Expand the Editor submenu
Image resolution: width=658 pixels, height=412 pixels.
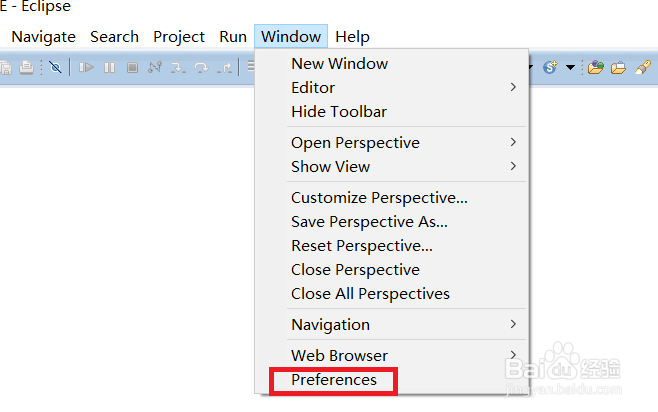[390, 88]
